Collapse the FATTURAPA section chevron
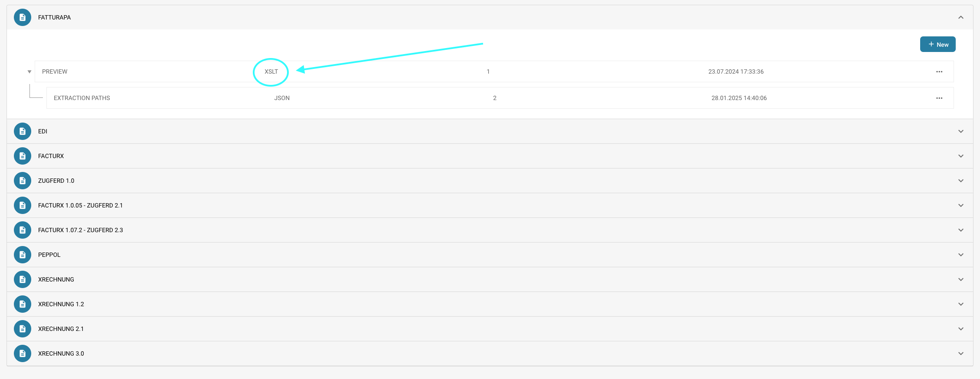This screenshot has width=980, height=379. pyautogui.click(x=961, y=17)
